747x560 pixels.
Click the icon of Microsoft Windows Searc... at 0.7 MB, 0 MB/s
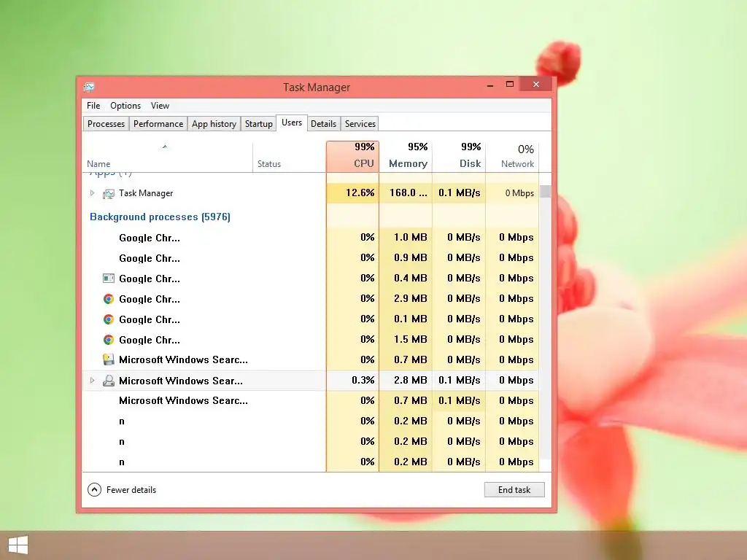[x=109, y=359]
